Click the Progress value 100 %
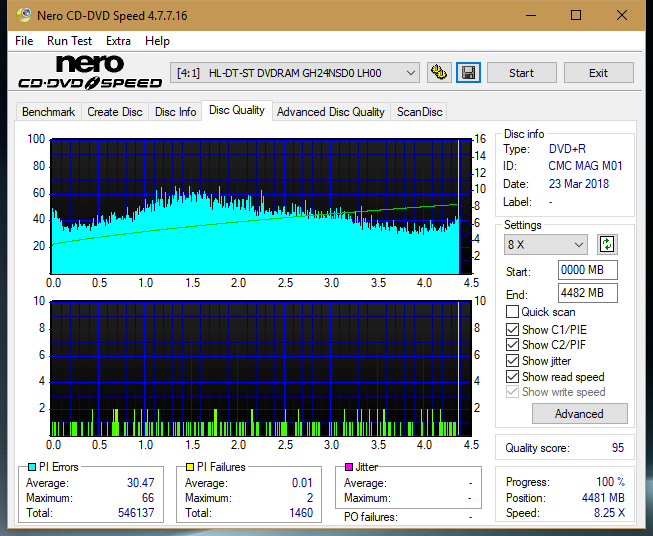Viewport: 653px width, 536px height. coord(611,482)
